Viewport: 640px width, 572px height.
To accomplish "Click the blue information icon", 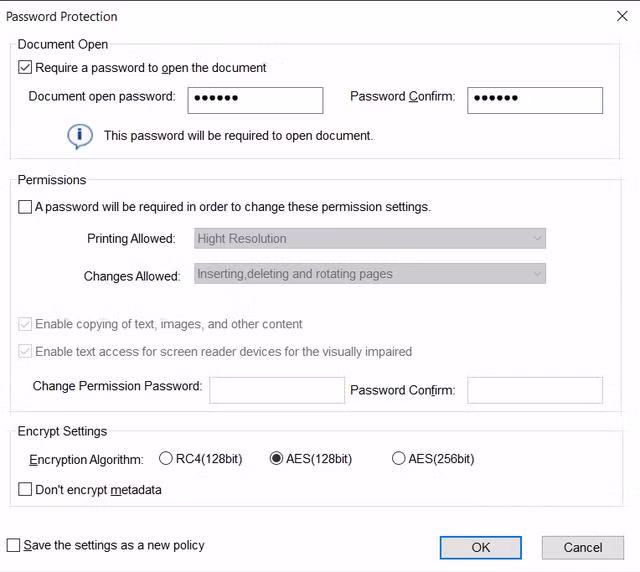I will pos(80,136).
